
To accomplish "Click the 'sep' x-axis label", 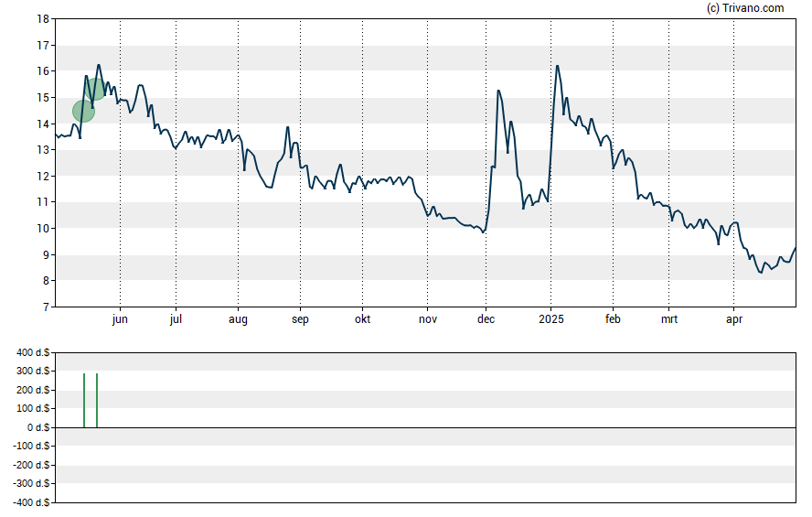I will [300, 319].
